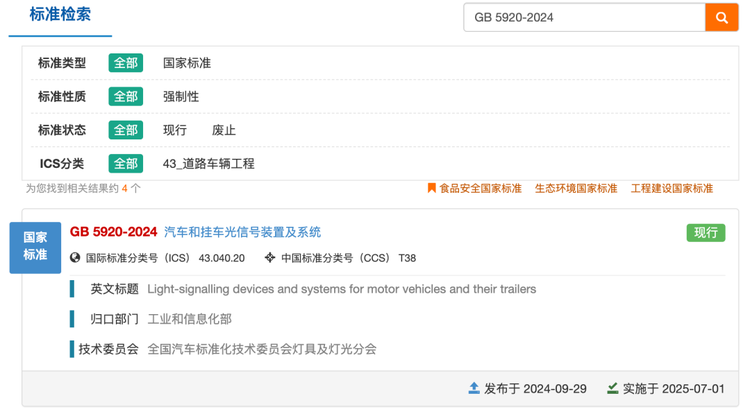Open the 标准检索 tab
750x414 pixels.
click(x=60, y=14)
